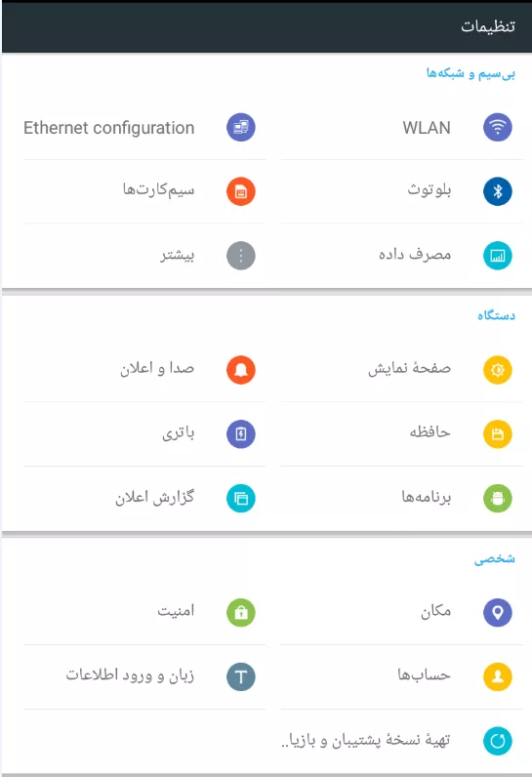
Task: Tap the gray three-dots more icon
Action: tap(241, 256)
